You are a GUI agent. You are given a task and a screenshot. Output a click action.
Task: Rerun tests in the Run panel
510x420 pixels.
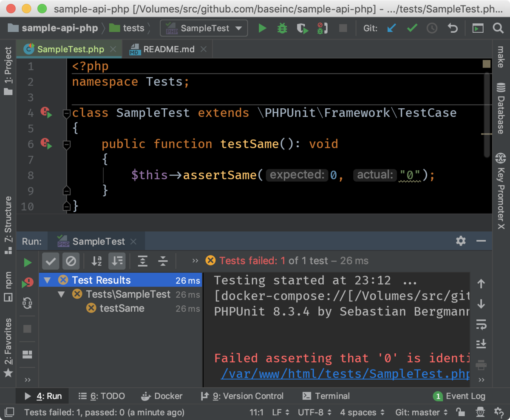click(x=28, y=263)
